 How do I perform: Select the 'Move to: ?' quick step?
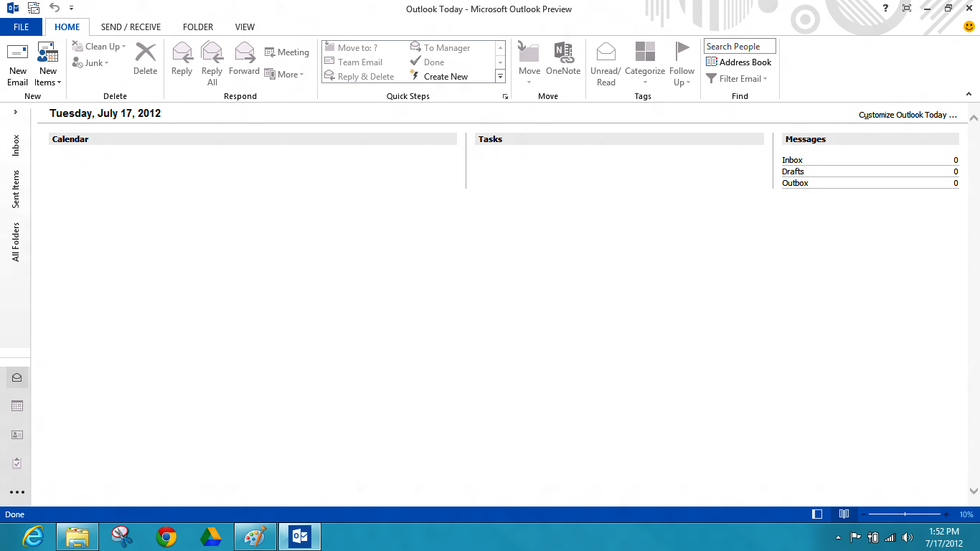click(365, 48)
